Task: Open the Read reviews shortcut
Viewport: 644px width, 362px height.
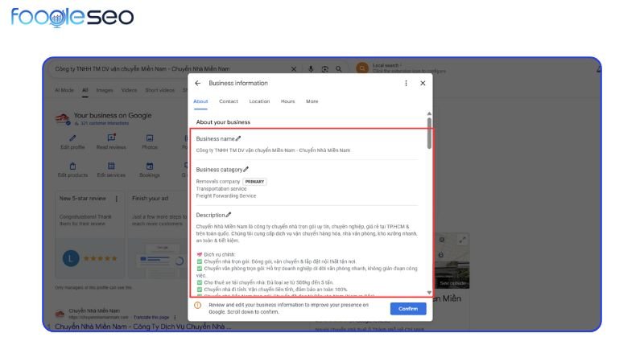Action: click(x=111, y=142)
